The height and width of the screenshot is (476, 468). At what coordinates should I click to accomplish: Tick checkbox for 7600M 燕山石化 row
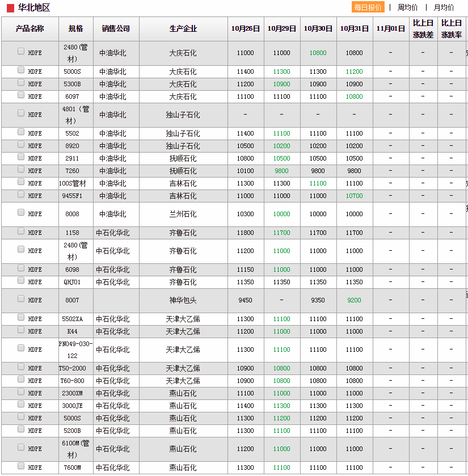coord(21,466)
